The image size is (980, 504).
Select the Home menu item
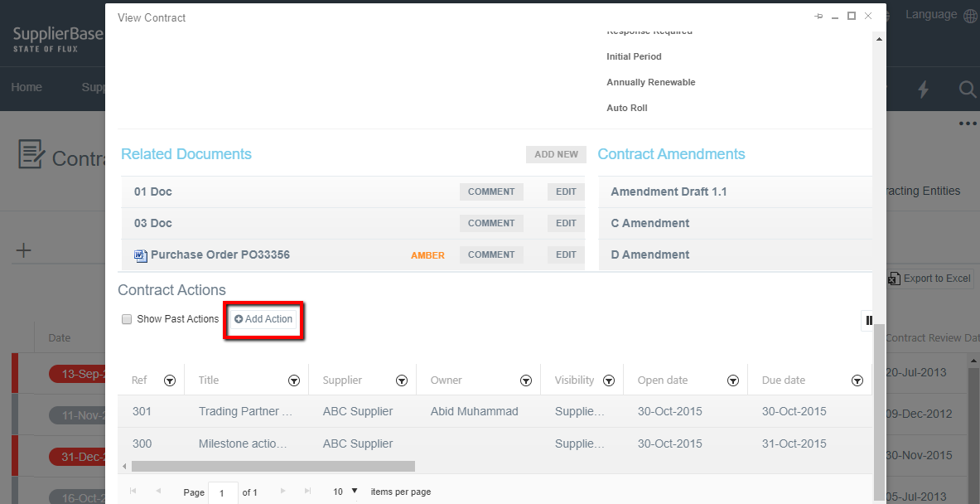(27, 87)
